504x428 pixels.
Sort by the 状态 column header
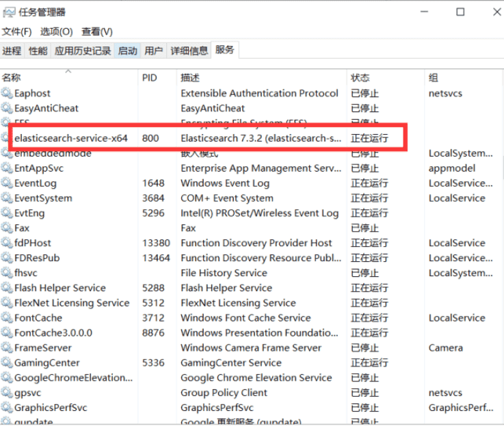[x=386, y=77]
